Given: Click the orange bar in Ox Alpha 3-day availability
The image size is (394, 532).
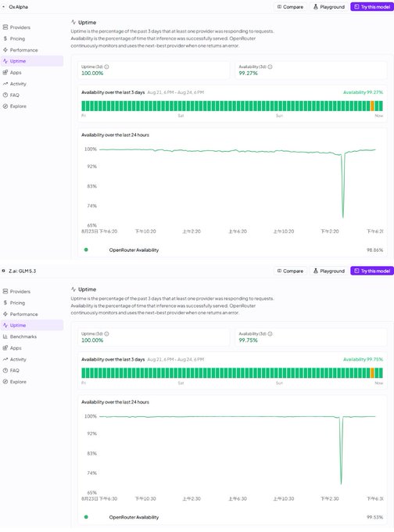Looking at the screenshot, I should click(x=372, y=106).
